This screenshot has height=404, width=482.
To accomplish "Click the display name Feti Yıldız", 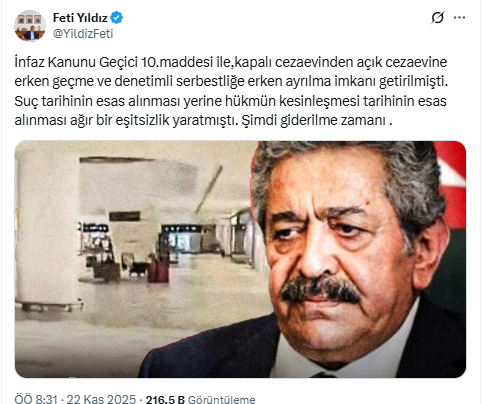I will click(80, 17).
